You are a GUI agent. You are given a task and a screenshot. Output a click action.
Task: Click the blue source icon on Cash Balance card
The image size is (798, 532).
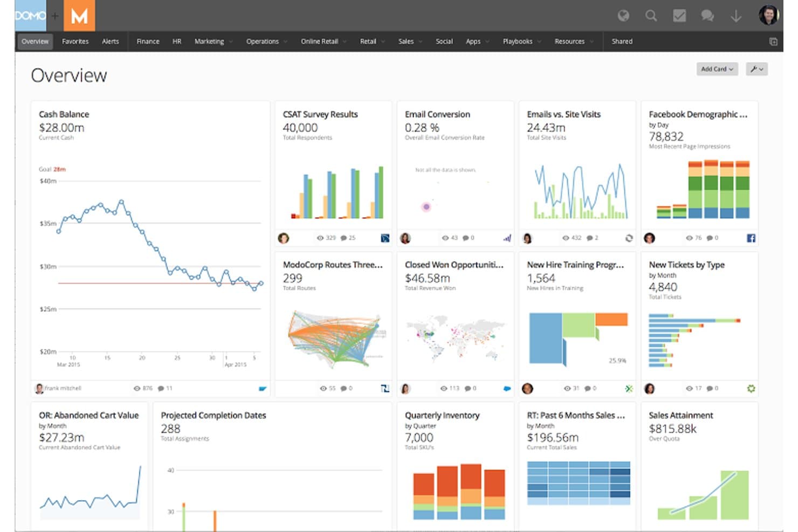coord(263,388)
